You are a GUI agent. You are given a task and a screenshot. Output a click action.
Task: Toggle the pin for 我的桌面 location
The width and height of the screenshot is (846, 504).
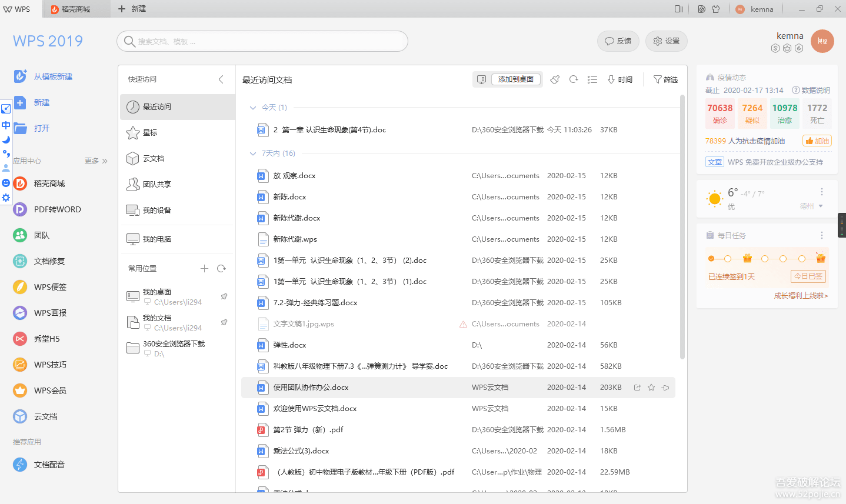pos(224,296)
